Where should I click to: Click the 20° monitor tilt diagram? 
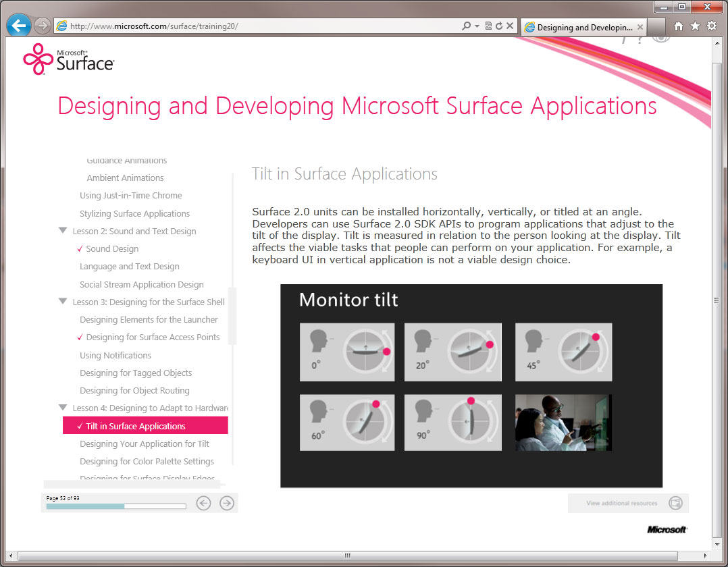tap(452, 352)
